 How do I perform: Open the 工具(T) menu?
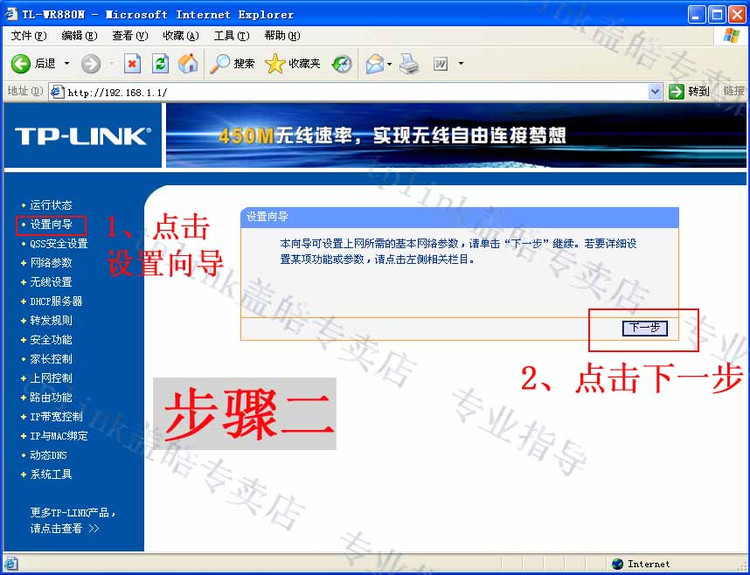[232, 36]
